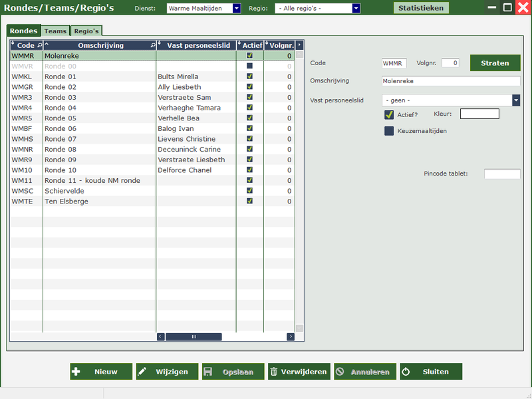Expand the Regio dropdown list
Viewport: 532px width, 399px height.
[x=356, y=9]
